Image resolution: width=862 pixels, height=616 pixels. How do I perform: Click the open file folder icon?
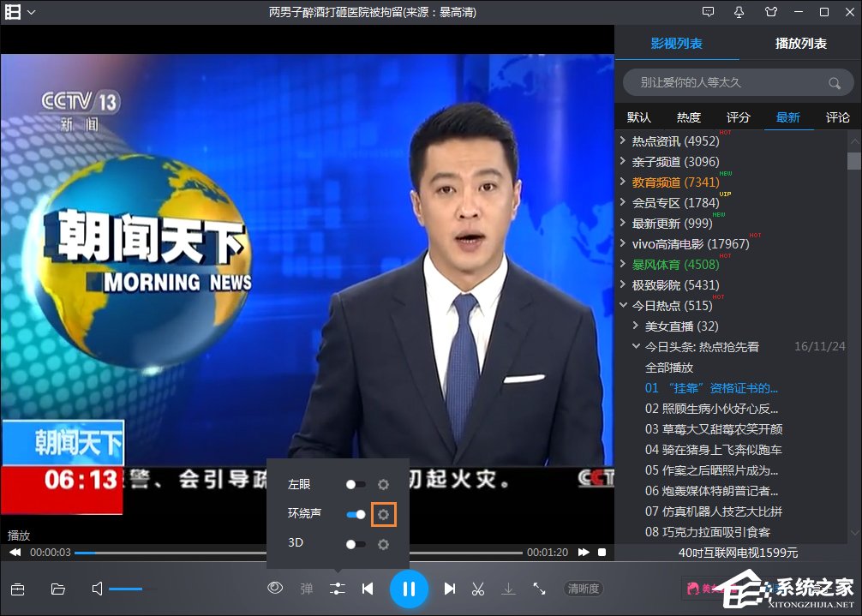click(x=57, y=589)
